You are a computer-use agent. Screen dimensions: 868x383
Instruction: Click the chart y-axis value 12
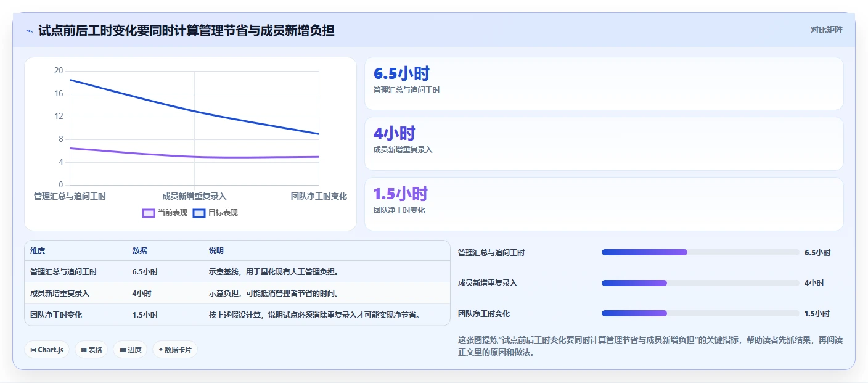(x=59, y=117)
